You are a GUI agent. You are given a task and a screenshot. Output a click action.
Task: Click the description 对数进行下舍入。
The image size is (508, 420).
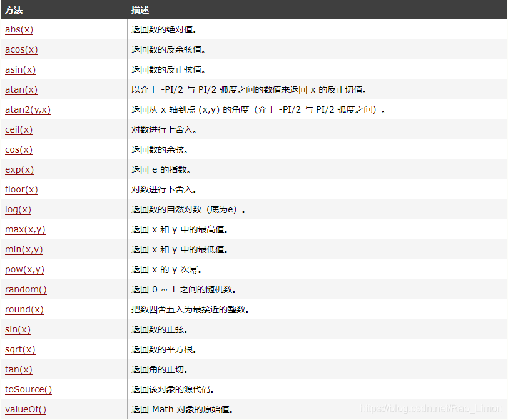click(164, 189)
